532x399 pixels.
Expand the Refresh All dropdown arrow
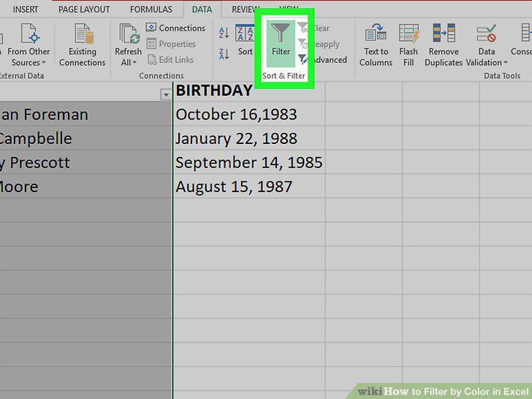(x=134, y=62)
